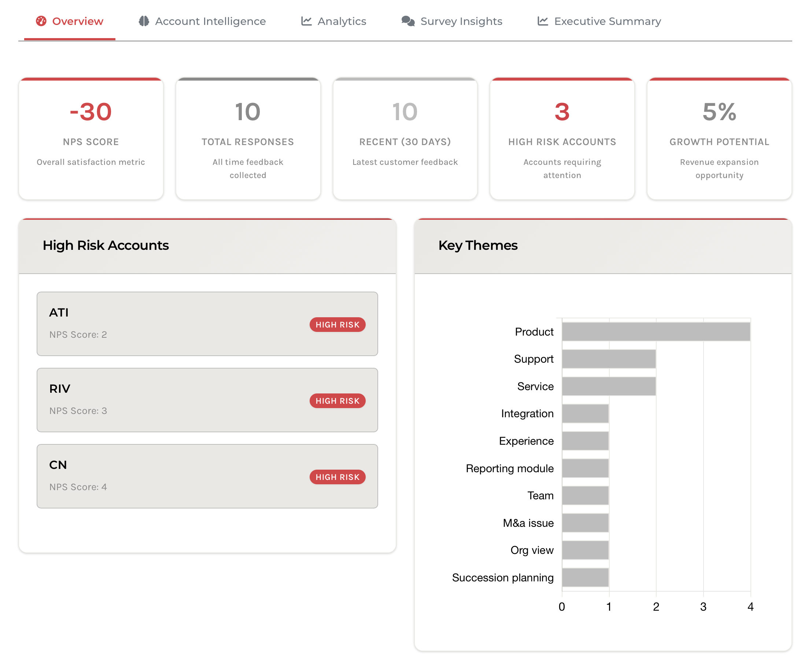Click the NPS Score -30 card
The height and width of the screenshot is (666, 812).
[x=91, y=138]
